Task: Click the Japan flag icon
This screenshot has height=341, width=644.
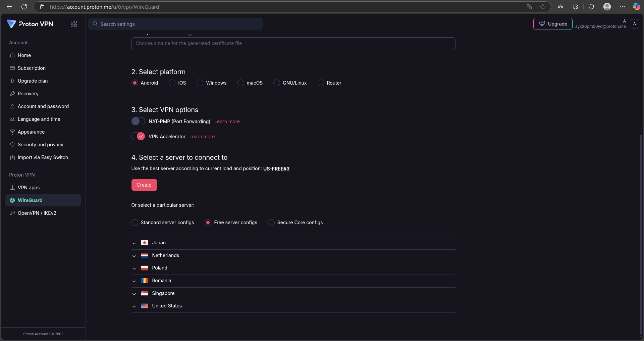Action: 145,243
